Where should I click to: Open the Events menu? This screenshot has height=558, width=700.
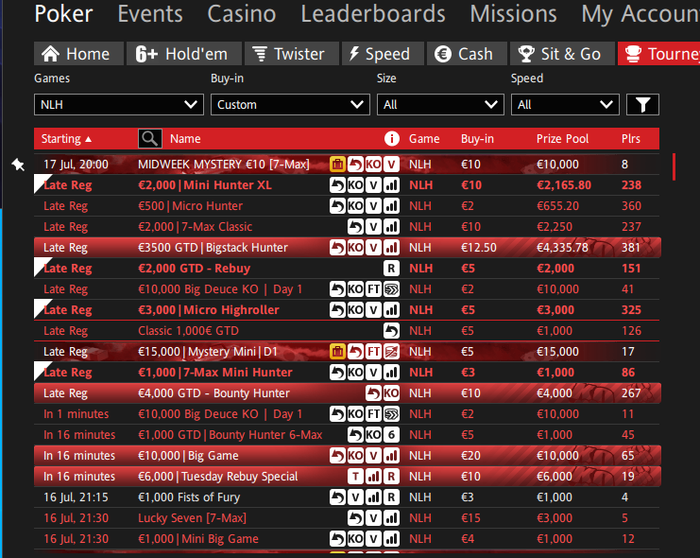150,14
